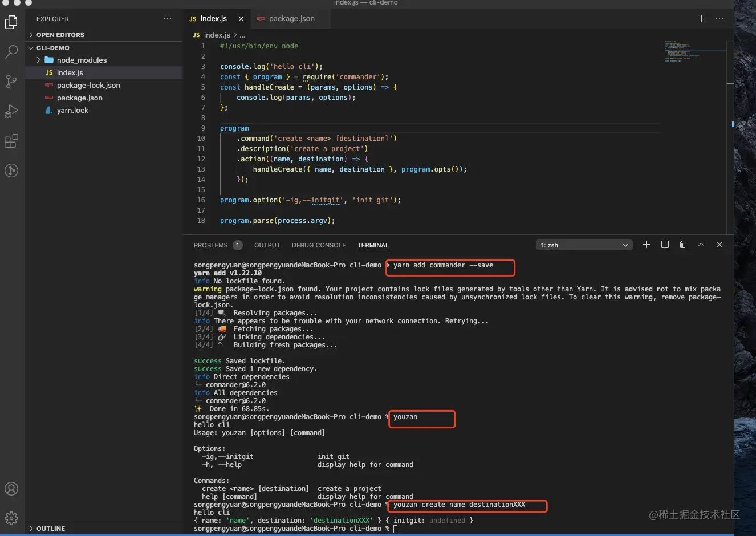Open the Search view in activity bar
Screen dimensions: 756x536
[11, 52]
